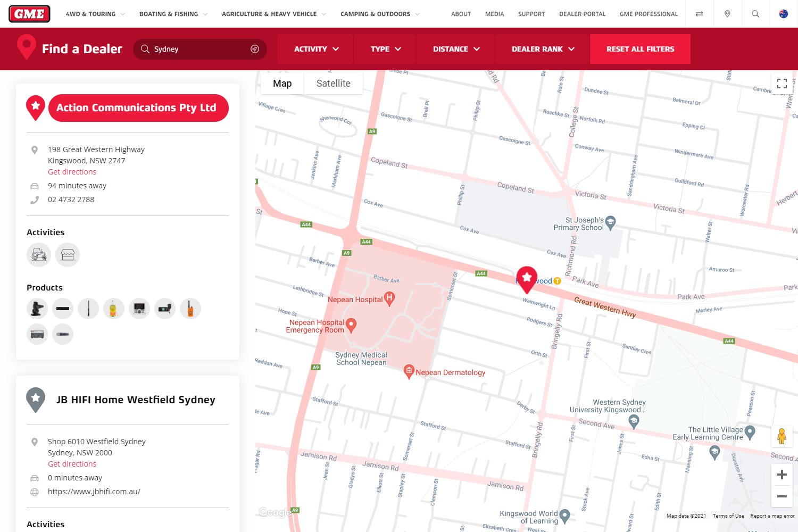Viewport: 798px width, 532px height.
Task: Click Kingswood World of Learning marker
Action: [x=565, y=516]
